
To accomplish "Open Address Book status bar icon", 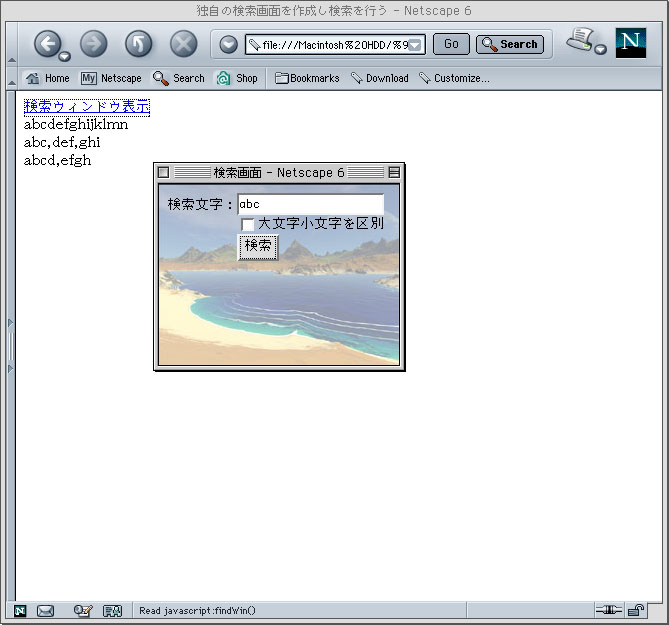I will 113,611.
